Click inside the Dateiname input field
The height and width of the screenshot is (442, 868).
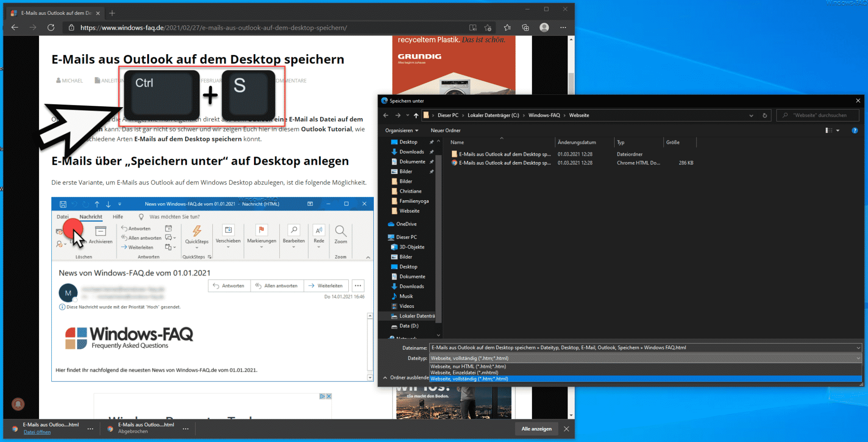[x=593, y=347]
